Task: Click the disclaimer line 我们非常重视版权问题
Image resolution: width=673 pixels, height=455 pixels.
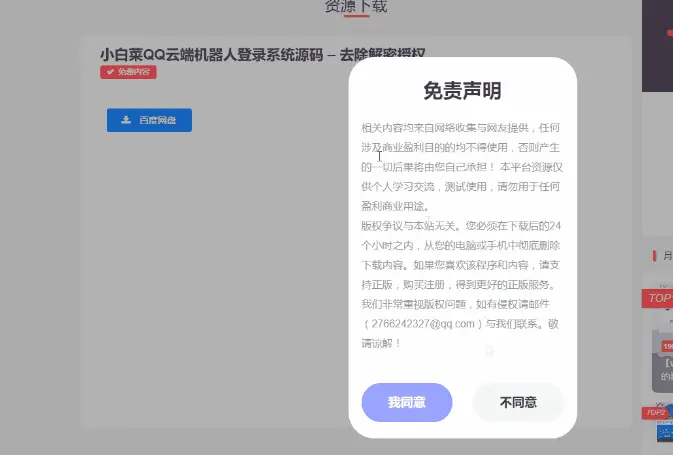Action: click(x=455, y=304)
